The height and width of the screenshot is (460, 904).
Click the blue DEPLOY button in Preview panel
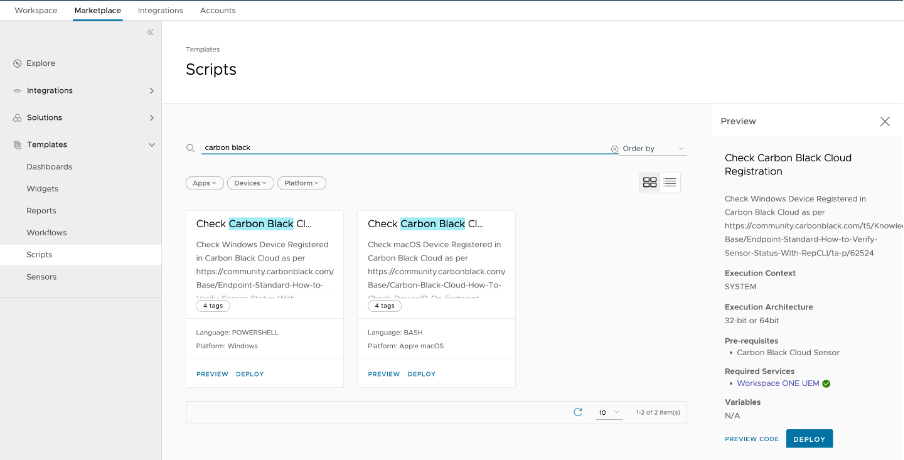point(809,439)
